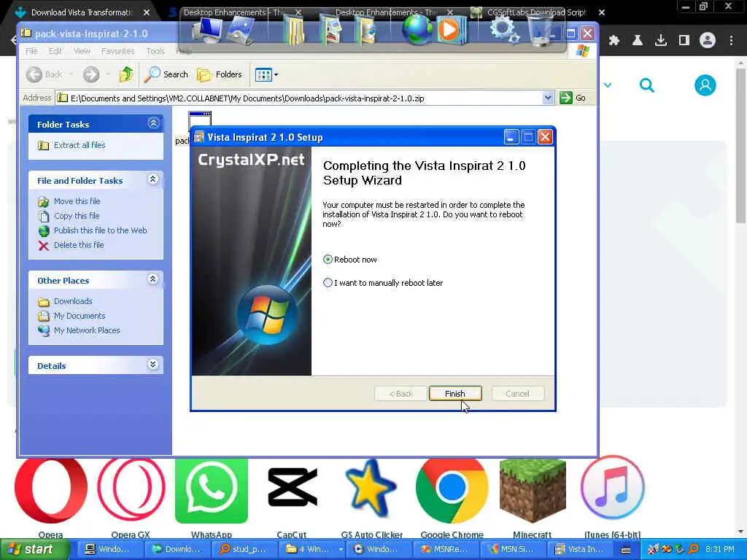This screenshot has width=747, height=560.
Task: Open the Favorites menu in Explorer
Action: point(117,51)
